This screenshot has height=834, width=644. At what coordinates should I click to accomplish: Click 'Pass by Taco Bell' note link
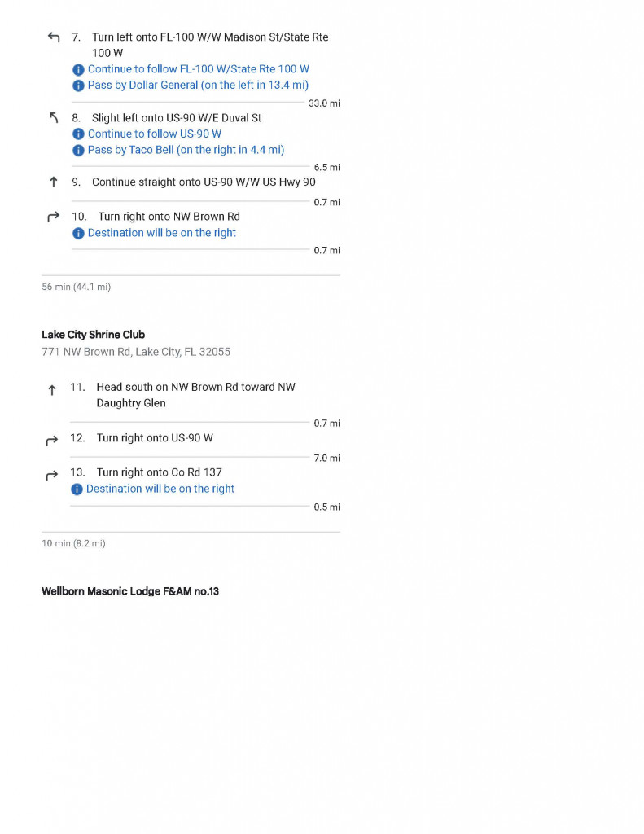pyautogui.click(x=186, y=150)
